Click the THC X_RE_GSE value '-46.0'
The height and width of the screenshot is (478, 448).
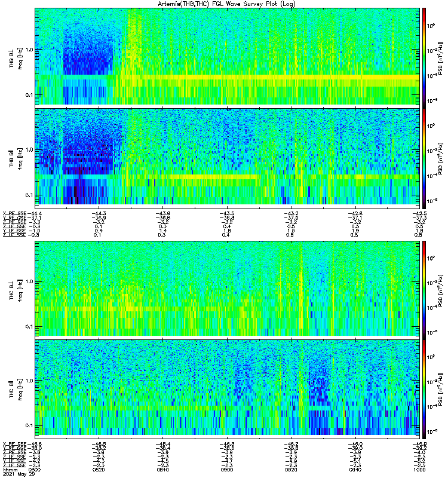(355, 444)
